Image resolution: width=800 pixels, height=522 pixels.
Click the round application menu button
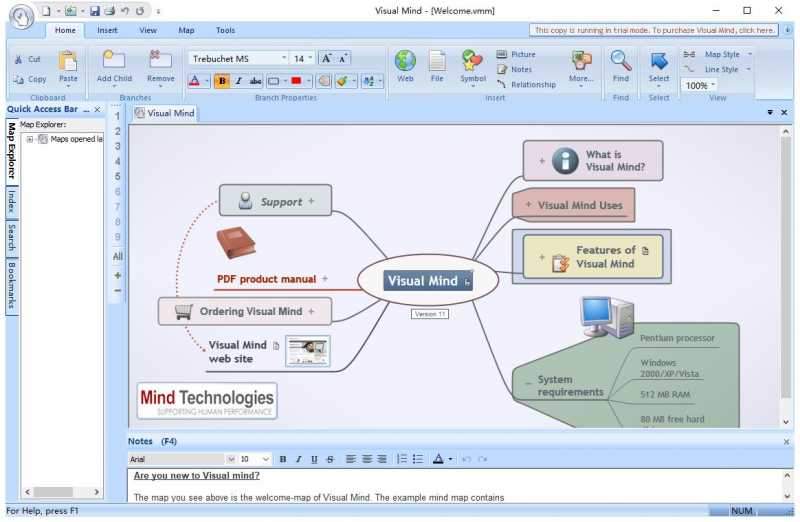tap(21, 16)
